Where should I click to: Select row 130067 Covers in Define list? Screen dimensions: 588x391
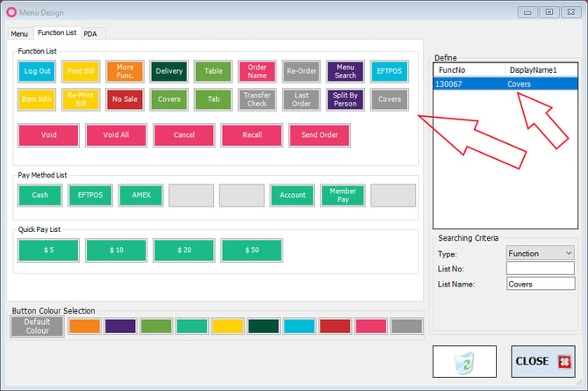(506, 83)
